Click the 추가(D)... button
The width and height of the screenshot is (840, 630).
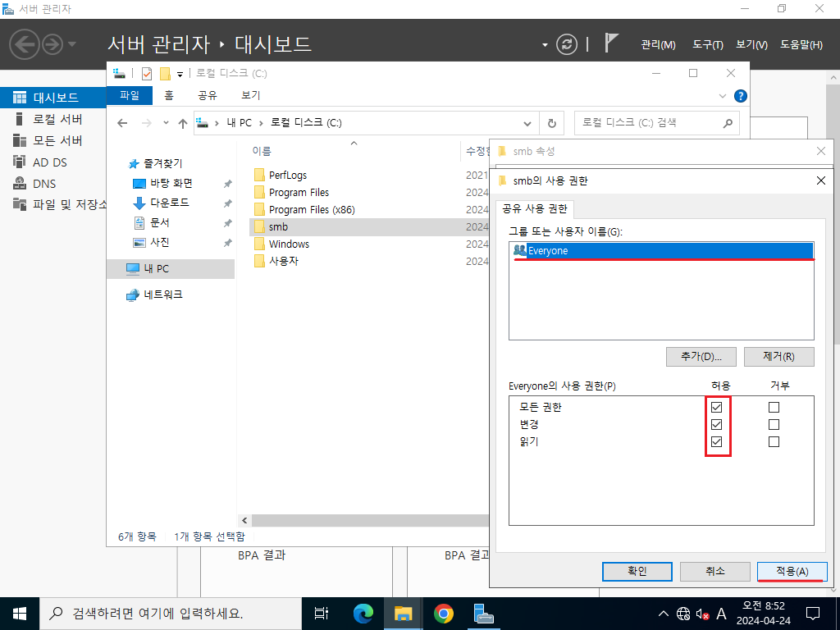tap(701, 356)
